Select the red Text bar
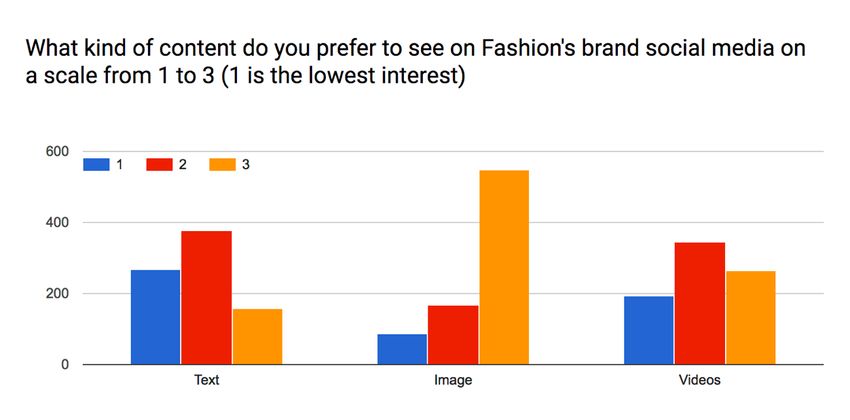This screenshot has width=850, height=420. (207, 298)
